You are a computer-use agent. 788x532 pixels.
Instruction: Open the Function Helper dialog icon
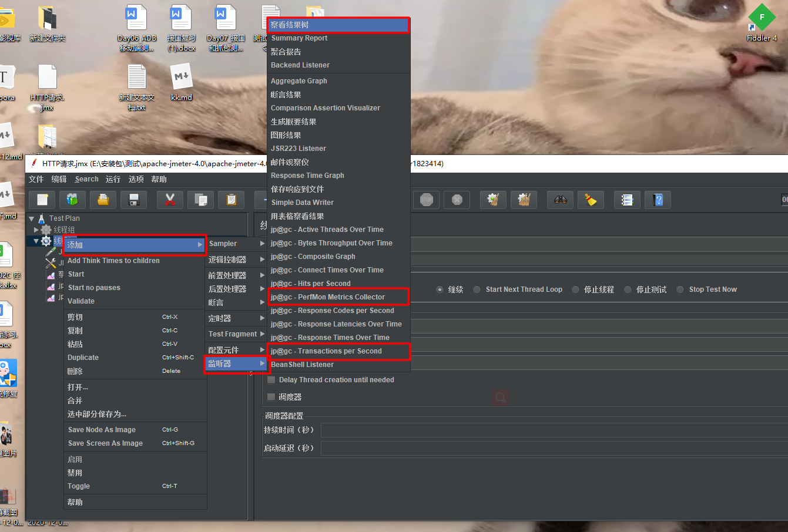coord(627,200)
